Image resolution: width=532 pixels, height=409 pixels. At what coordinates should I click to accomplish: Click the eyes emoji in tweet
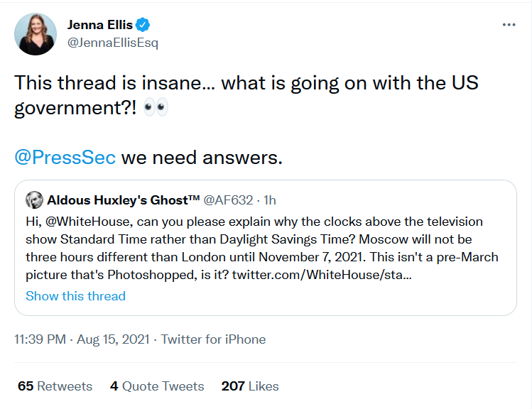pos(156,107)
